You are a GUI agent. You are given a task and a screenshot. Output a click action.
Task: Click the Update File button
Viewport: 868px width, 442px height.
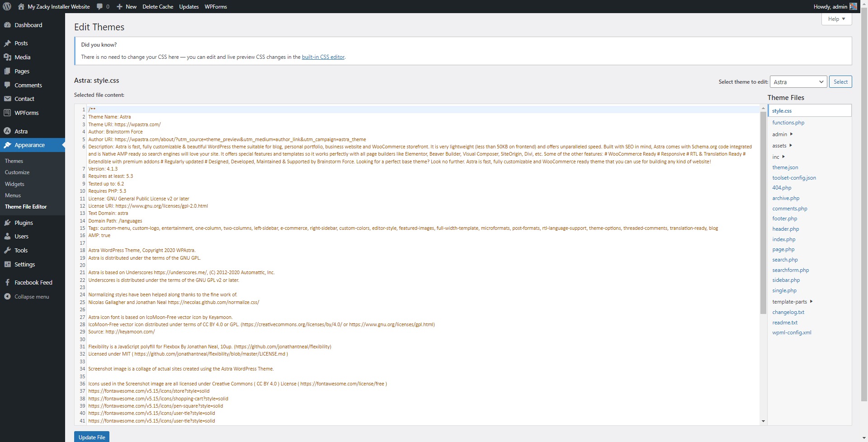(92, 437)
